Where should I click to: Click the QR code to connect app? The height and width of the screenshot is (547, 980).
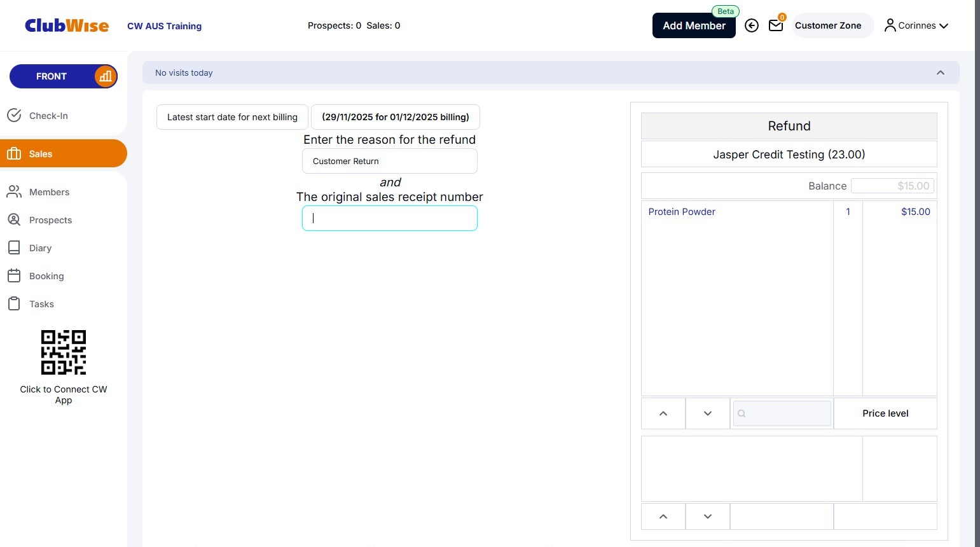point(64,352)
